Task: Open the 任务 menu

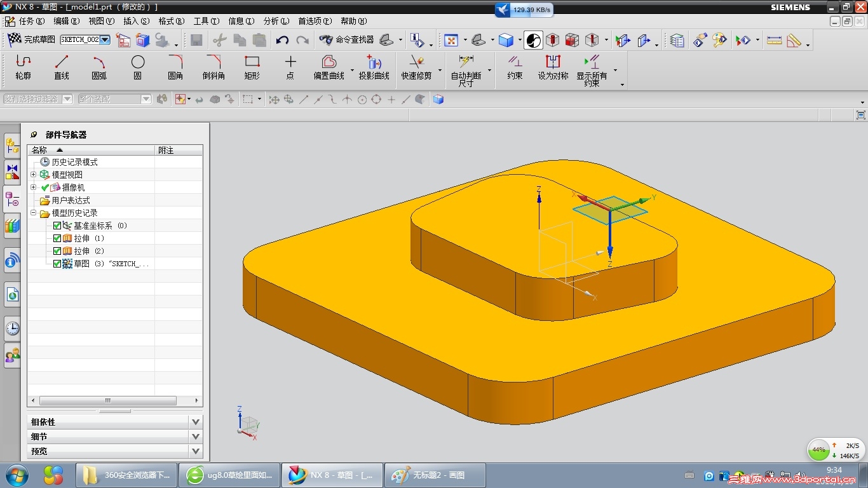Action: click(31, 21)
